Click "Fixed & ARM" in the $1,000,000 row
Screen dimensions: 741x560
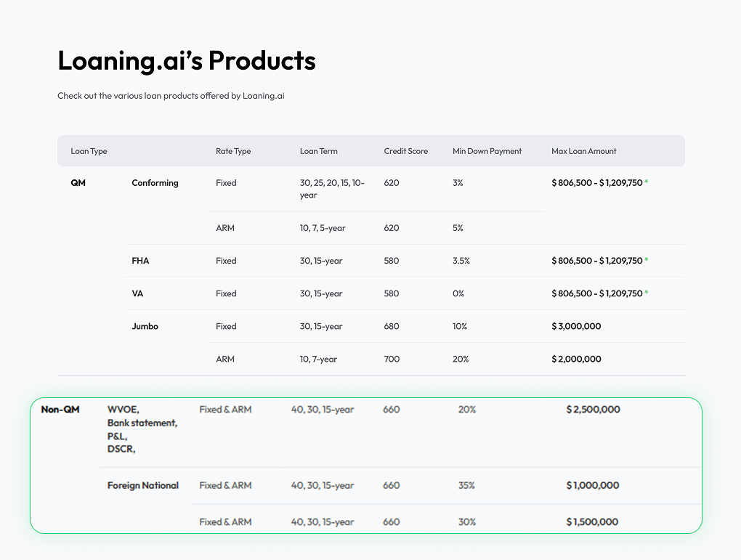click(225, 486)
